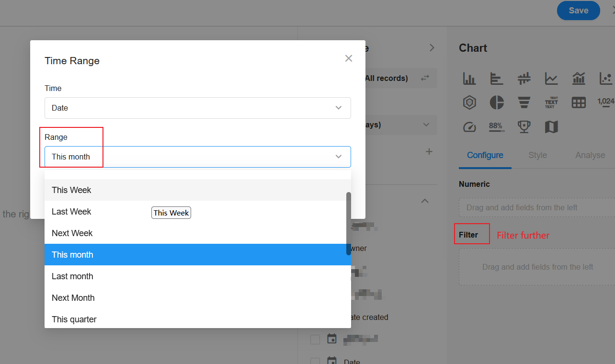Viewport: 615px width, 364px height.
Task: Open the Time field dropdown showing Date
Action: (197, 108)
